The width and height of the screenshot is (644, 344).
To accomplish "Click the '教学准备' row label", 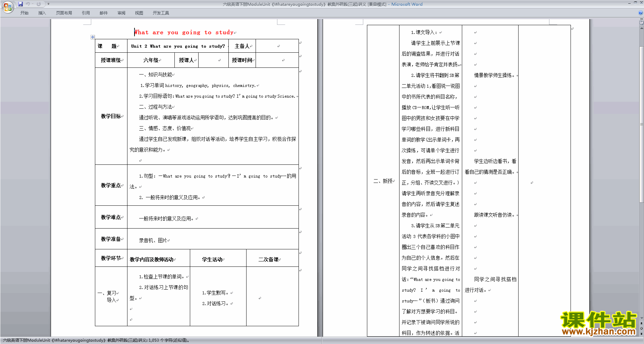I will coord(111,239).
